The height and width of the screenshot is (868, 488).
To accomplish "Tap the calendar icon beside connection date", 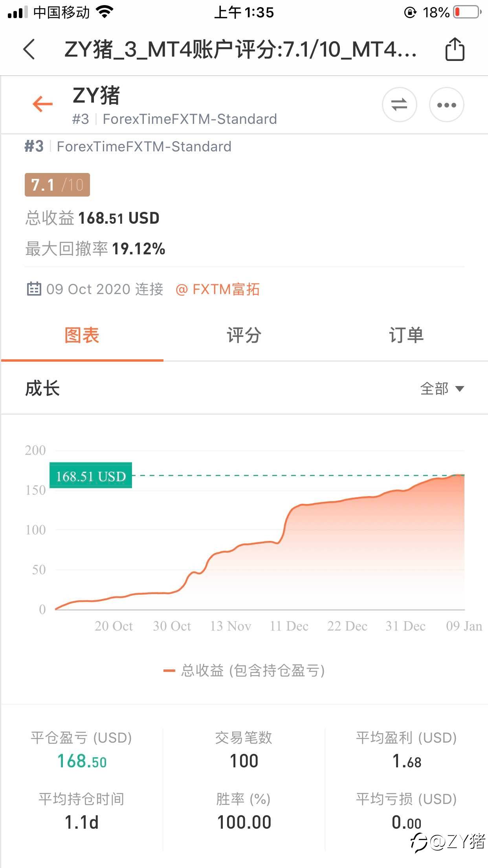I will (x=34, y=289).
